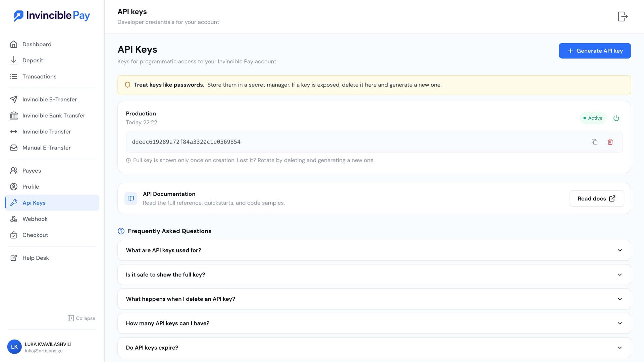Delete the Production API key
The width and height of the screenshot is (644, 362).
click(x=610, y=142)
